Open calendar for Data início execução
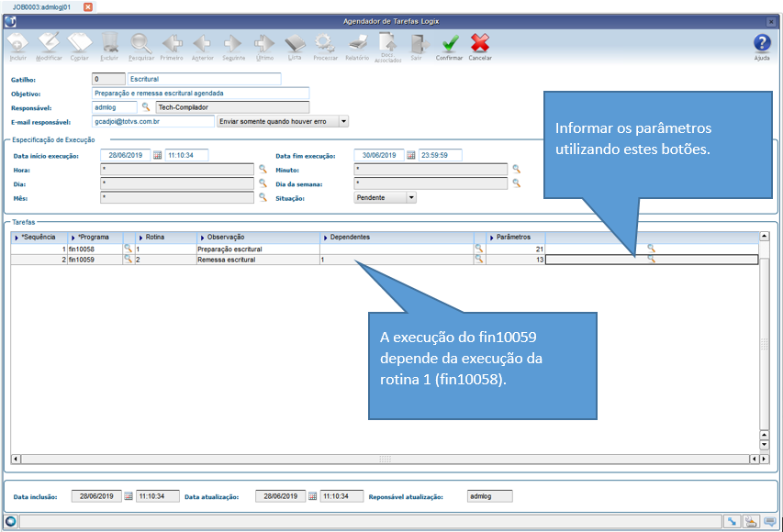Viewport: 783px width, 532px height. pyautogui.click(x=157, y=155)
